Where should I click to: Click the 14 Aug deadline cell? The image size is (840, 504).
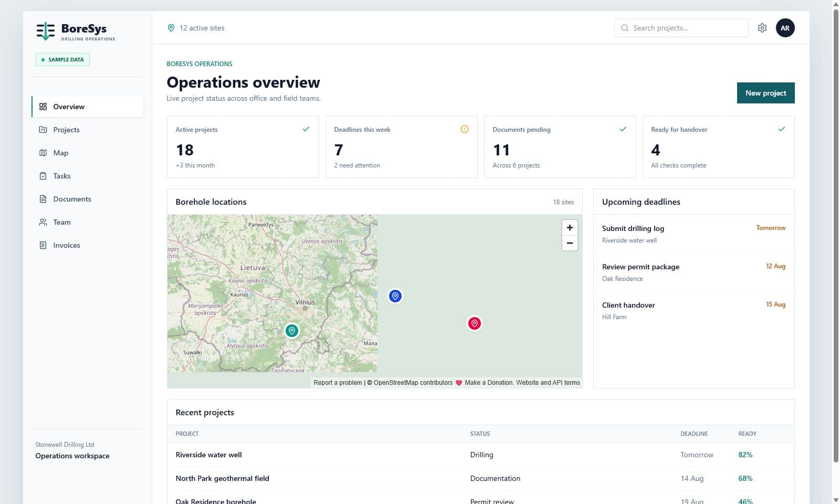click(x=692, y=478)
